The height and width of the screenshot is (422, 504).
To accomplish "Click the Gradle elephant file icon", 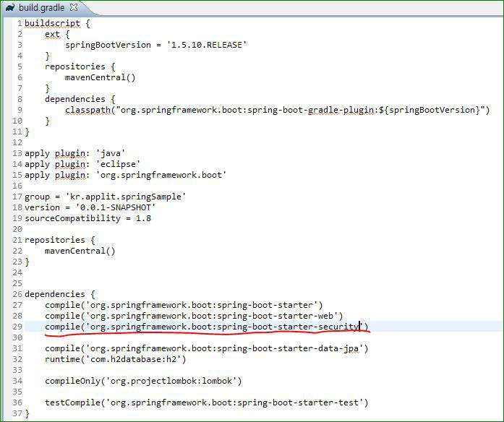I will click(x=10, y=8).
